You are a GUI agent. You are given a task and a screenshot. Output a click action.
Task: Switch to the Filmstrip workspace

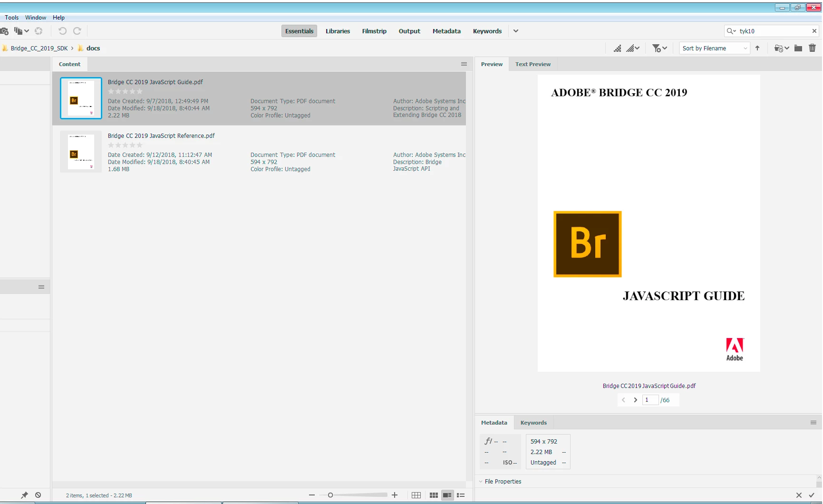374,31
